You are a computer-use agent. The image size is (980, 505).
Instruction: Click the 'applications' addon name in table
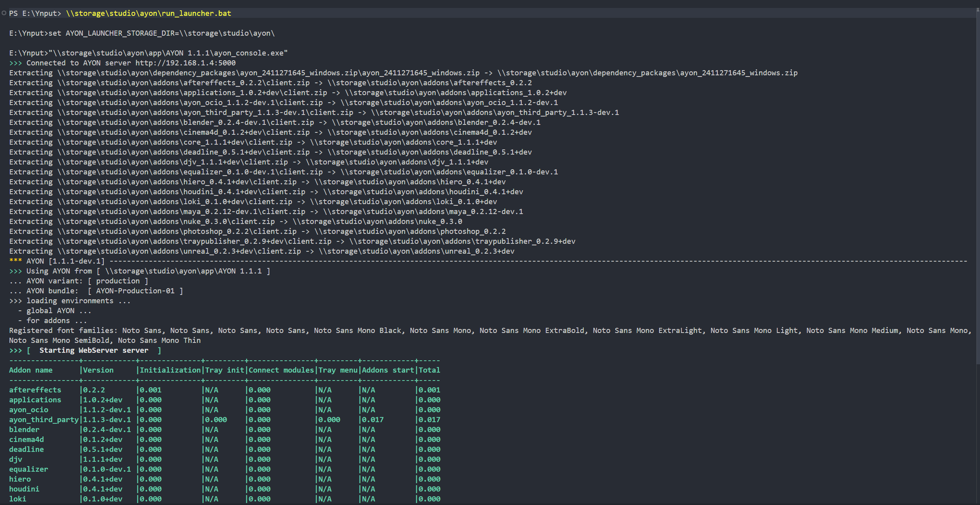point(35,400)
